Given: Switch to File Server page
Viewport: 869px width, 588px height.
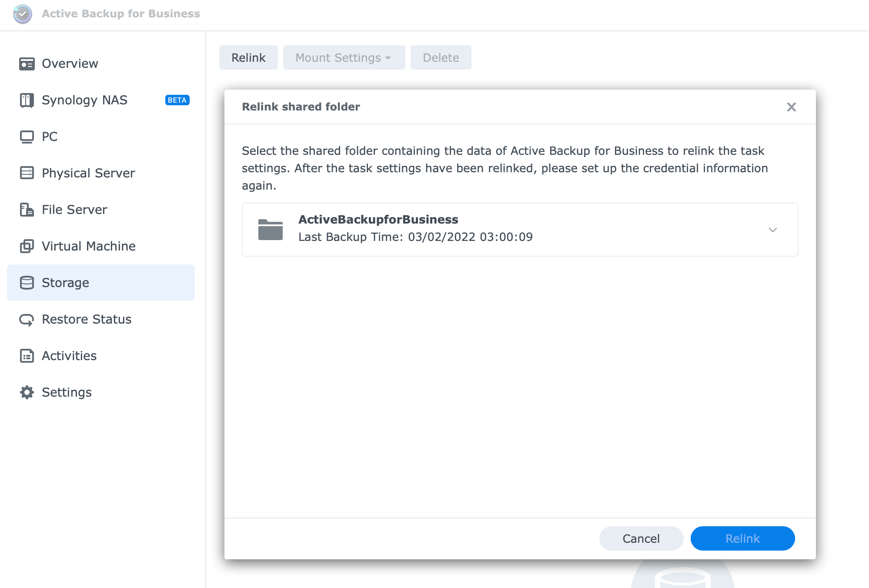Looking at the screenshot, I should click(101, 210).
